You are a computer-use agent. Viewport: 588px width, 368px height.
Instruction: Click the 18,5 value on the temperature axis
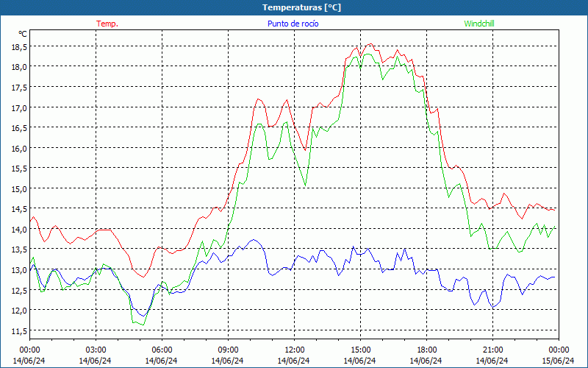[x=20, y=46]
